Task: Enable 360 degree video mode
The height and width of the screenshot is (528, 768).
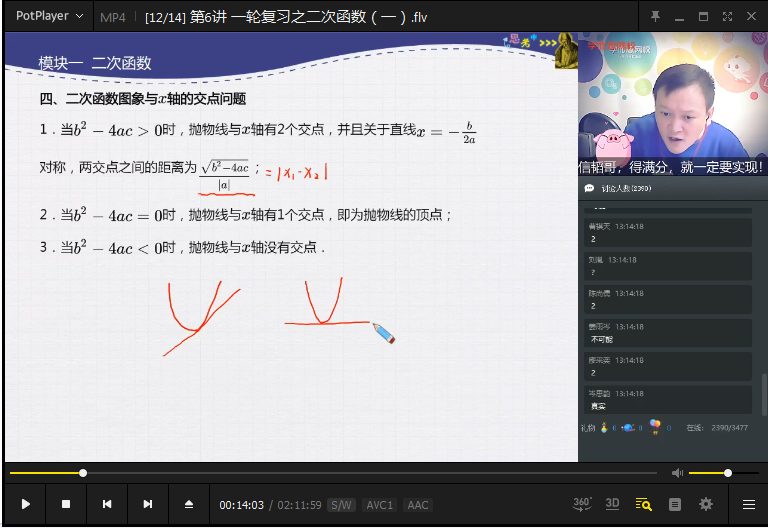Action: pos(582,504)
